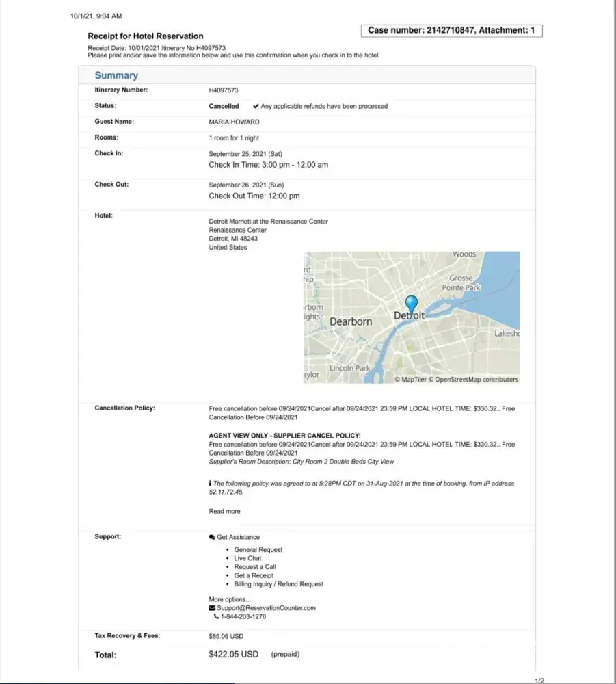Click the Supplier's Room Description line
The height and width of the screenshot is (684, 616).
click(302, 462)
